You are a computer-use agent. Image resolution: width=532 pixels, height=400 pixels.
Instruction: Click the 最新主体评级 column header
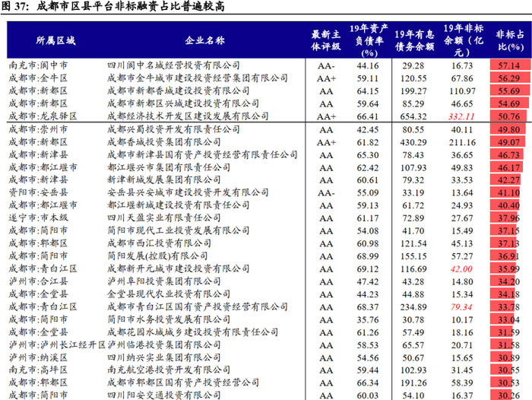[326, 40]
